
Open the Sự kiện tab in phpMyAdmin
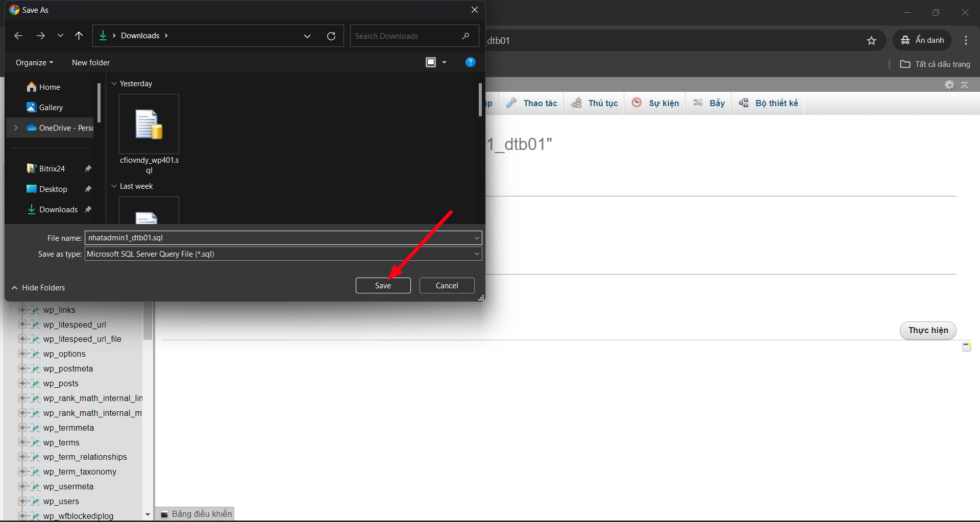[655, 103]
